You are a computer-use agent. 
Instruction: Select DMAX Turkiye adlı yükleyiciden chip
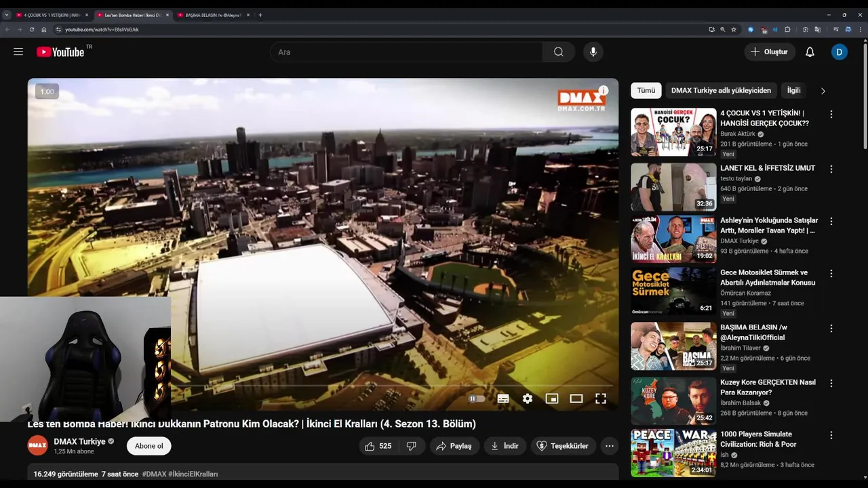[x=721, y=90]
